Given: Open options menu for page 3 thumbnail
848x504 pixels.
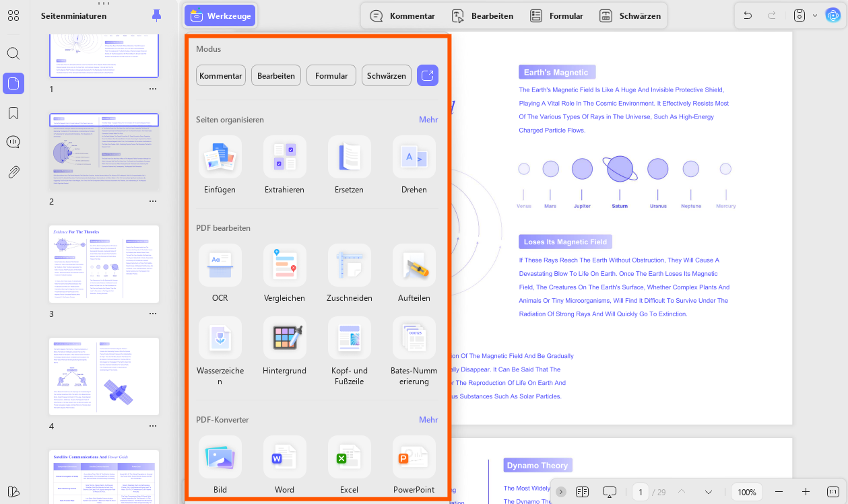Looking at the screenshot, I should (x=153, y=314).
